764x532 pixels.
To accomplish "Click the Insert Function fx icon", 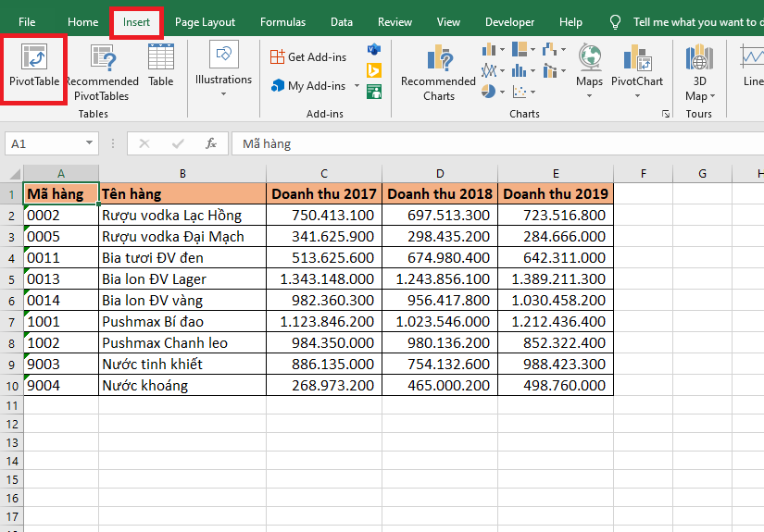I will [211, 143].
